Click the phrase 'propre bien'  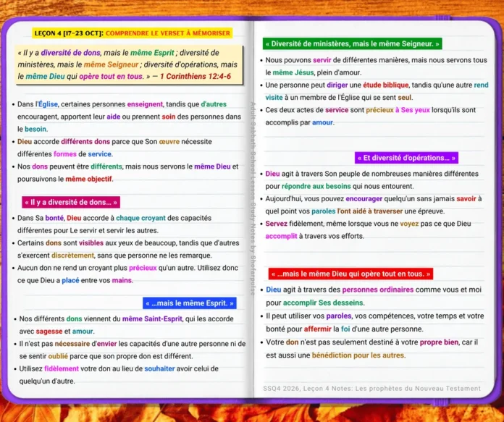tap(439, 342)
